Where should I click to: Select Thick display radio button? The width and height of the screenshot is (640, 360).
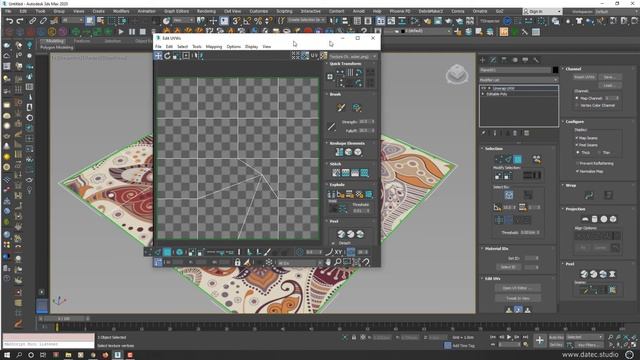[x=578, y=152]
